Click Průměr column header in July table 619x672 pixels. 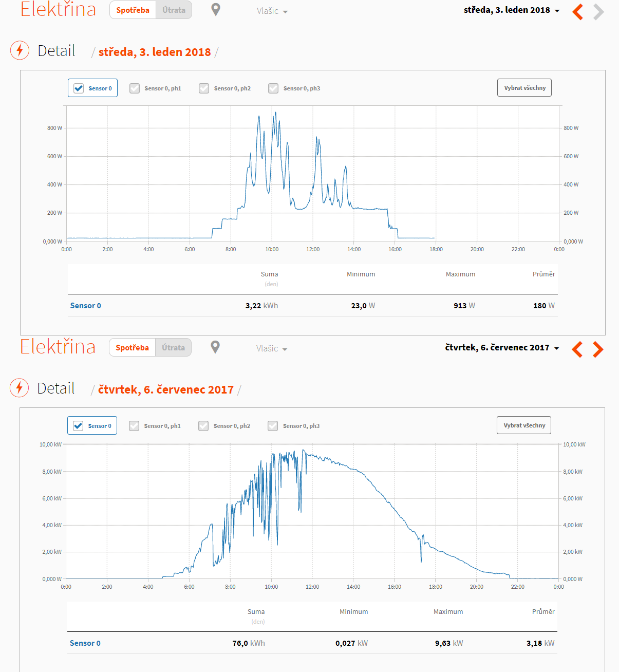543,612
